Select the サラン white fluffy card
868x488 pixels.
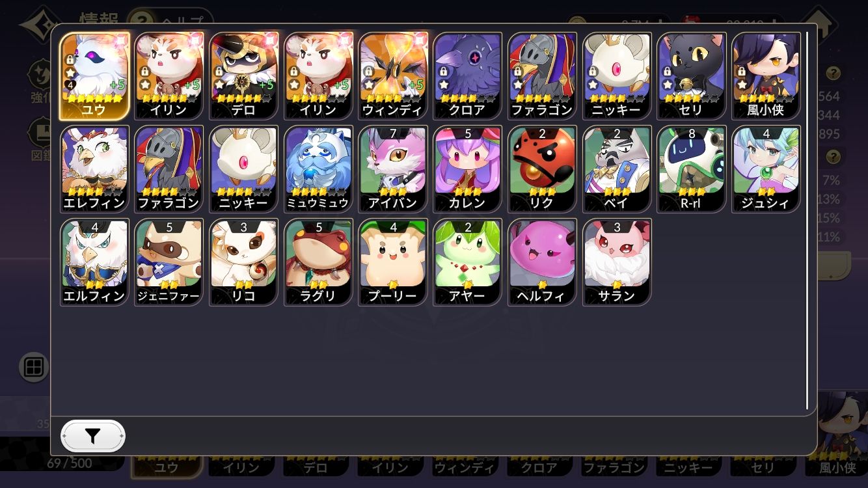click(617, 262)
